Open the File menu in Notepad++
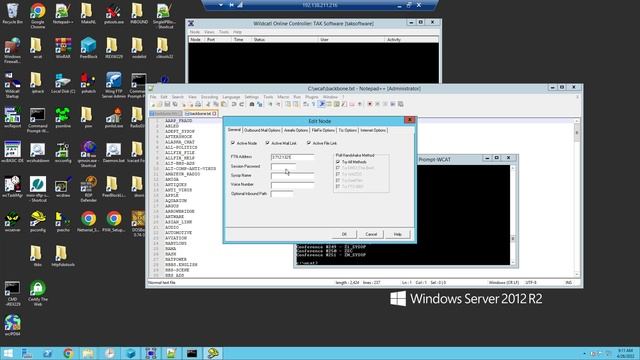 click(153, 97)
